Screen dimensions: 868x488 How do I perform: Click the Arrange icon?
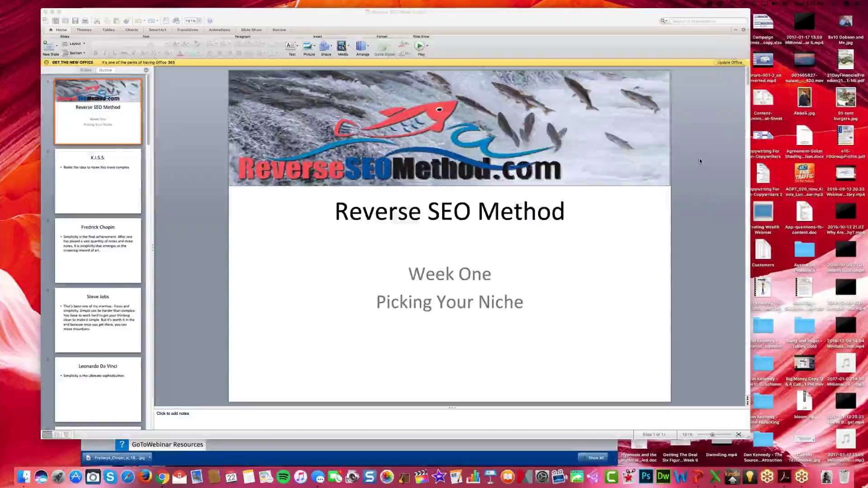click(x=361, y=46)
